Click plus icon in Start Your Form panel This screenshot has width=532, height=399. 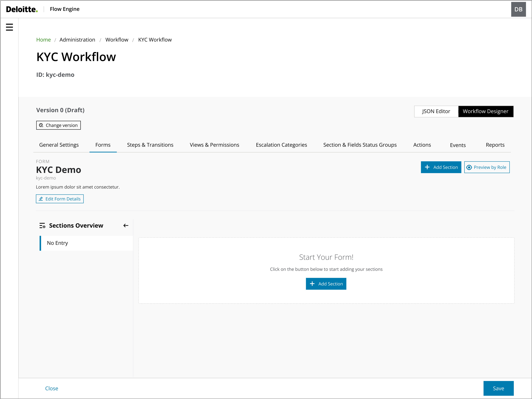click(x=312, y=284)
